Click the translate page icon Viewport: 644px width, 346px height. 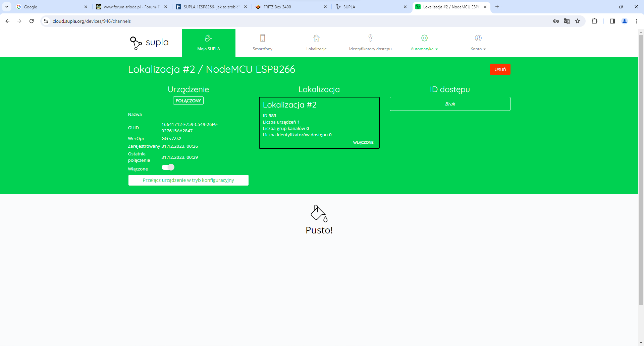tap(567, 21)
